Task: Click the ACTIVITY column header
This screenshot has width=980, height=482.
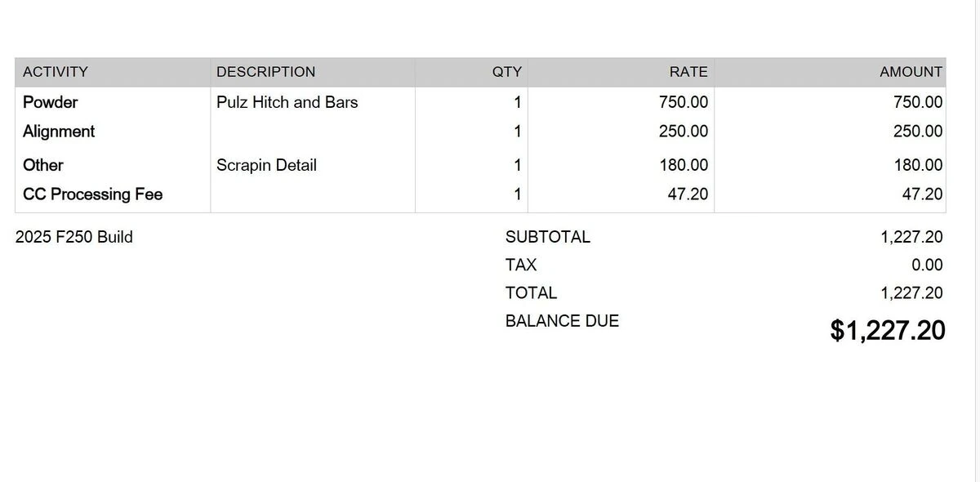Action: pyautogui.click(x=56, y=72)
